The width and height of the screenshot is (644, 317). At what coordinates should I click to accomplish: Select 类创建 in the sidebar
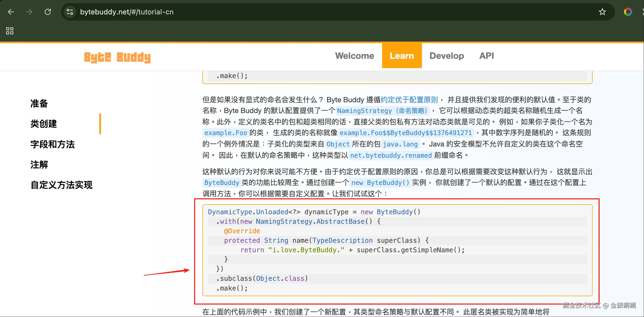pos(44,124)
